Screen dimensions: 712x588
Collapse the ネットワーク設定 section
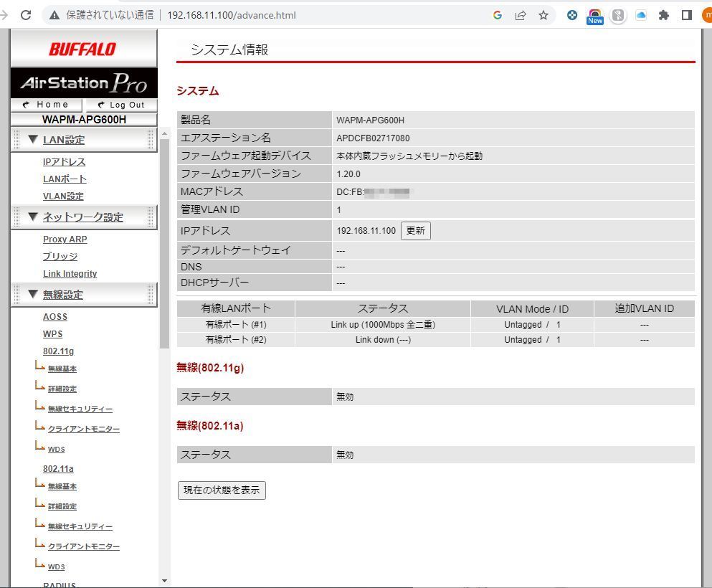click(83, 217)
